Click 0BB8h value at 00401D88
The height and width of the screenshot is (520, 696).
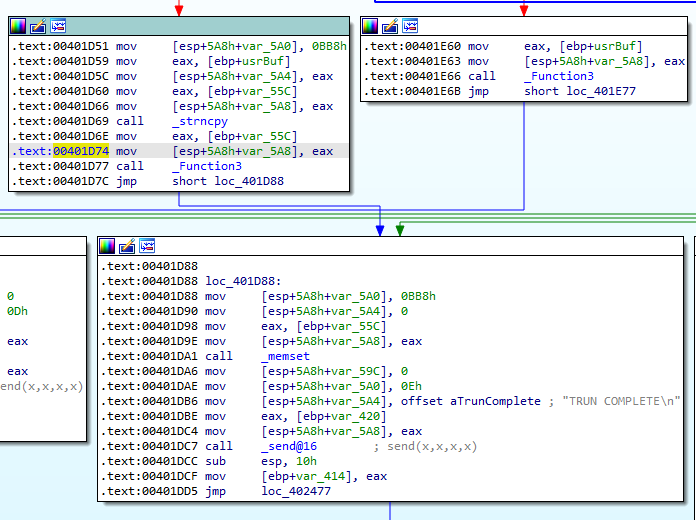(x=418, y=296)
